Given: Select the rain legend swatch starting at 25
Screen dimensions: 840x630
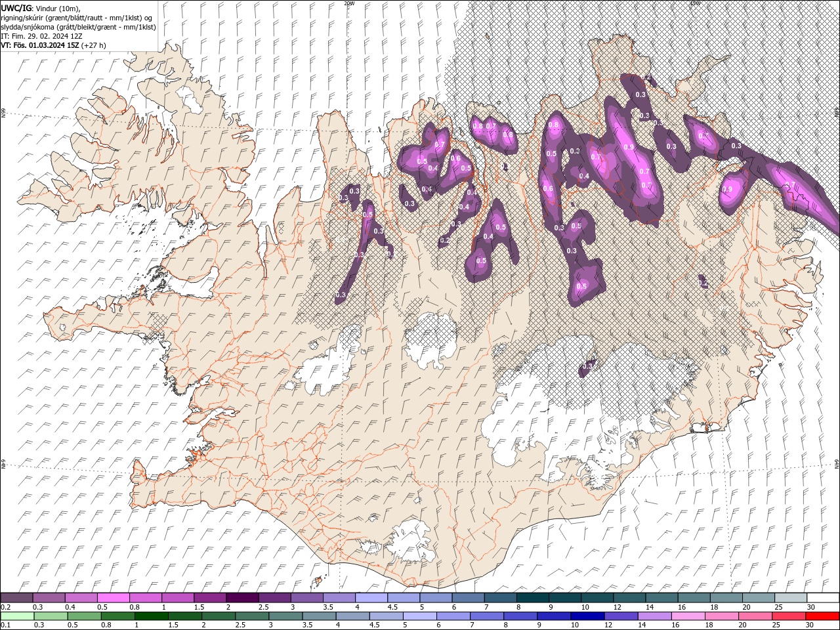Looking at the screenshot, I should 788,616.
